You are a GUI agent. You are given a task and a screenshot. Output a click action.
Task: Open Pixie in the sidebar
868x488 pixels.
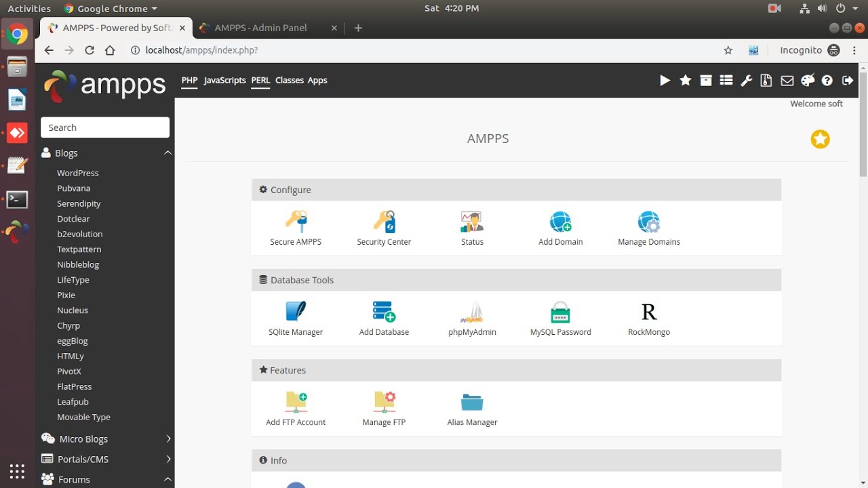tap(66, 295)
